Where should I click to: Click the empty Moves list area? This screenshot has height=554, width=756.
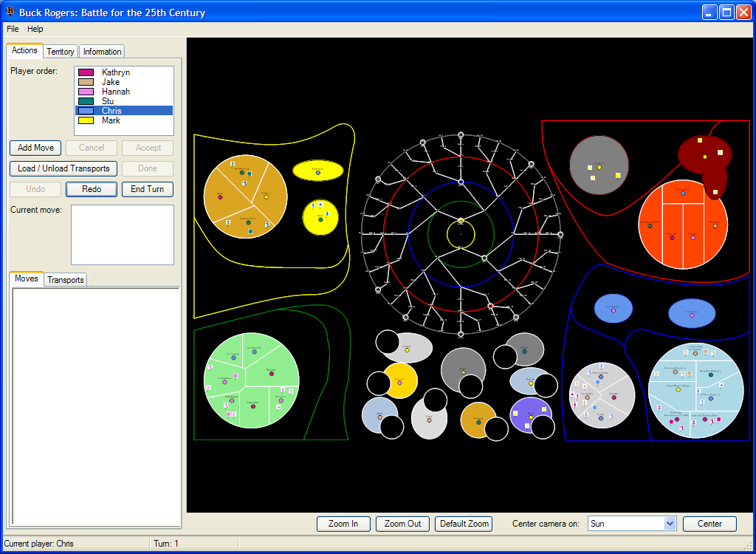coord(96,407)
